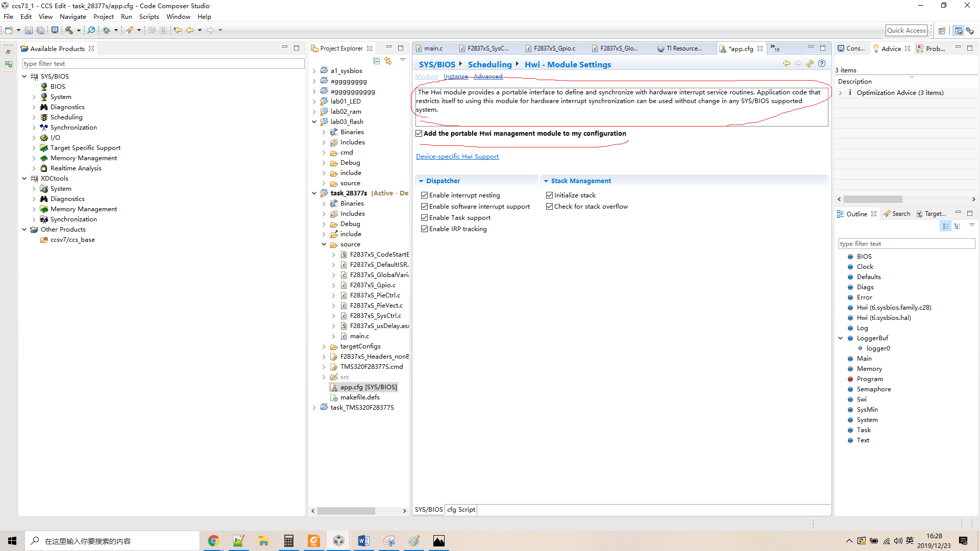Click the Build hammer icon

[x=69, y=30]
